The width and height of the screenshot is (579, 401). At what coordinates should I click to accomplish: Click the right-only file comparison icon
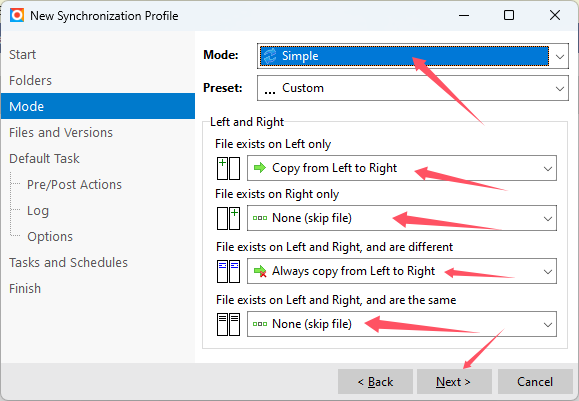(x=228, y=218)
